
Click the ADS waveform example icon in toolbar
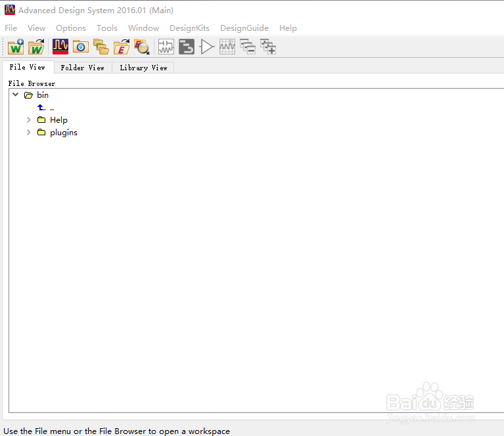point(60,47)
